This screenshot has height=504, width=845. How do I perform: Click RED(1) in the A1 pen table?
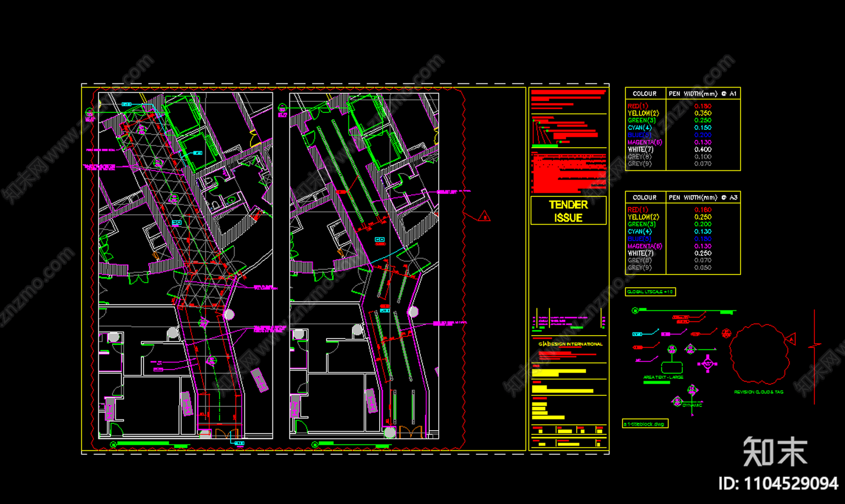coord(637,106)
